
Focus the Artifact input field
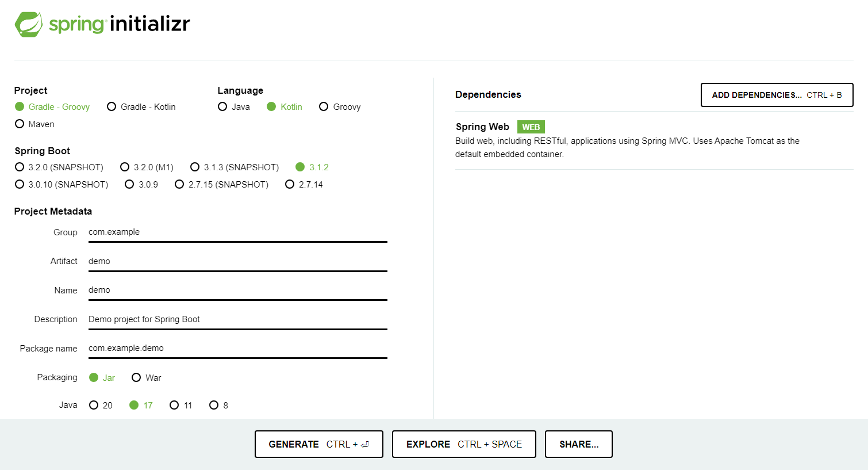click(238, 261)
